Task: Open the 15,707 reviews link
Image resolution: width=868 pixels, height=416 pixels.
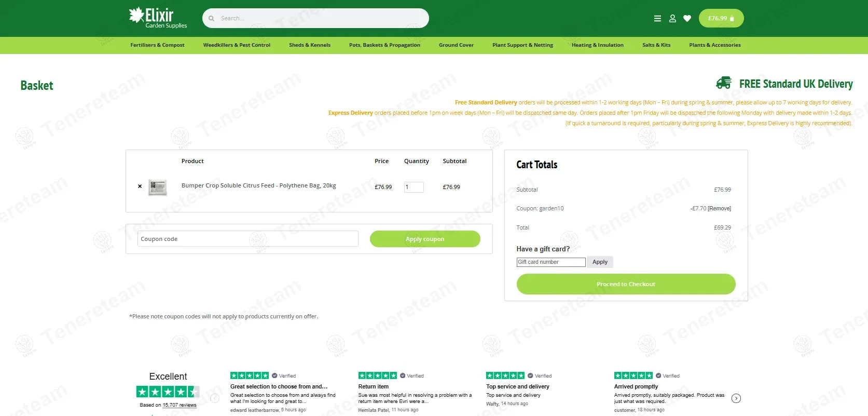Action: (x=180, y=405)
